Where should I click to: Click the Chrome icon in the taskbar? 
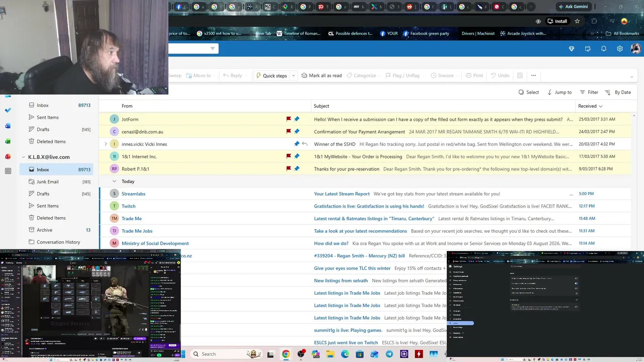286,354
